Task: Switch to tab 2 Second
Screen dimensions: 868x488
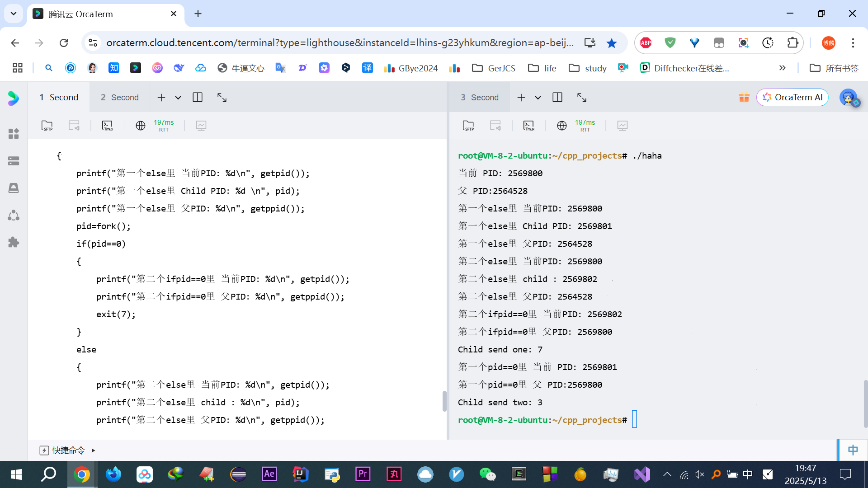Action: 120,98
